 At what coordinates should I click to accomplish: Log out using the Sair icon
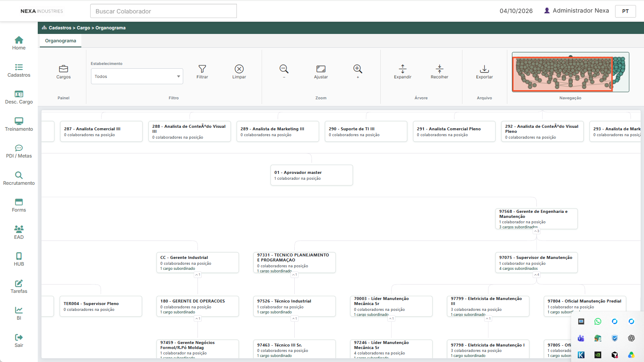tap(19, 341)
